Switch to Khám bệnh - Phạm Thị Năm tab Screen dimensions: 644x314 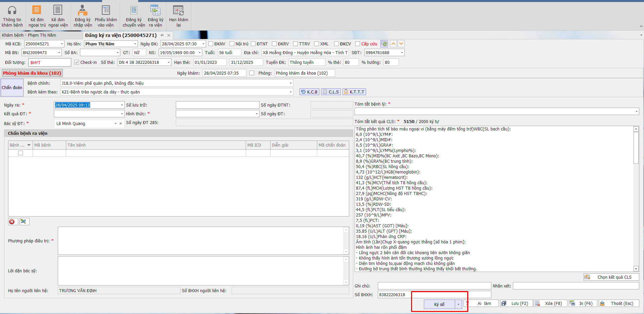29,35
